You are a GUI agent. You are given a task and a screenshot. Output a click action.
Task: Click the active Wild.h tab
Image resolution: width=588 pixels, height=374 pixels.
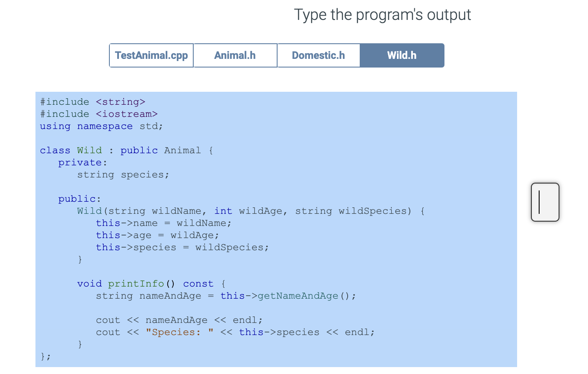[402, 55]
